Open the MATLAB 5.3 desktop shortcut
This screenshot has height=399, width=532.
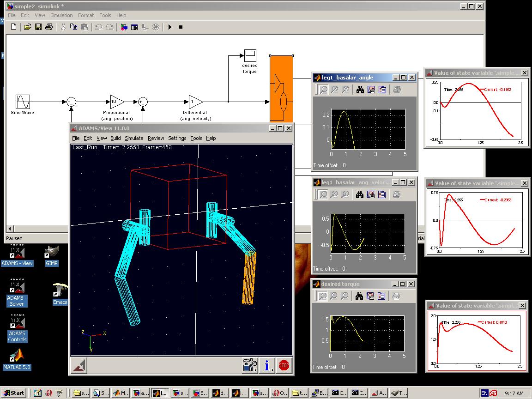click(x=17, y=360)
